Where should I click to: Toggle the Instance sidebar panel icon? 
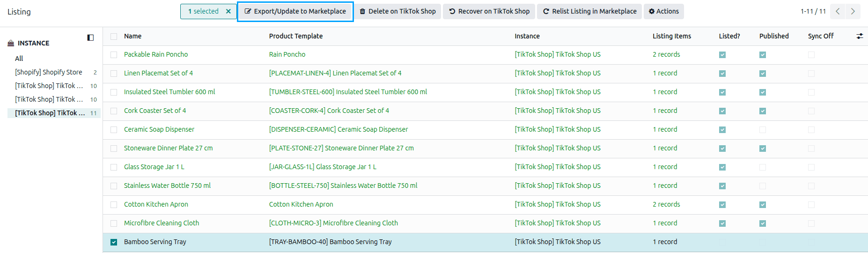pos(90,37)
